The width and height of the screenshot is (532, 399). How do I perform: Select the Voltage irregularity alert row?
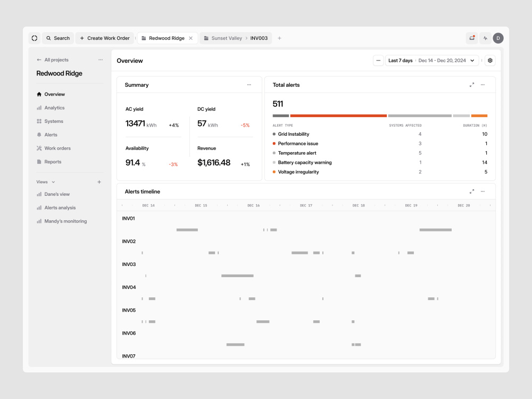click(x=380, y=172)
